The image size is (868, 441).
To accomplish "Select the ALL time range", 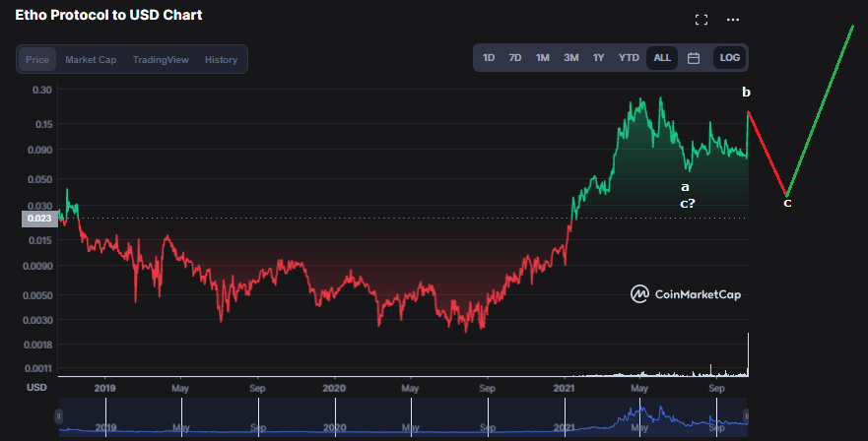I will point(662,58).
